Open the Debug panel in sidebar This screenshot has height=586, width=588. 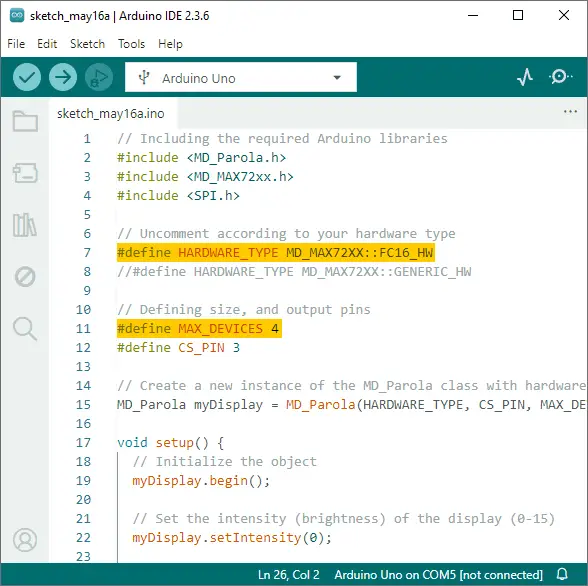(x=25, y=277)
